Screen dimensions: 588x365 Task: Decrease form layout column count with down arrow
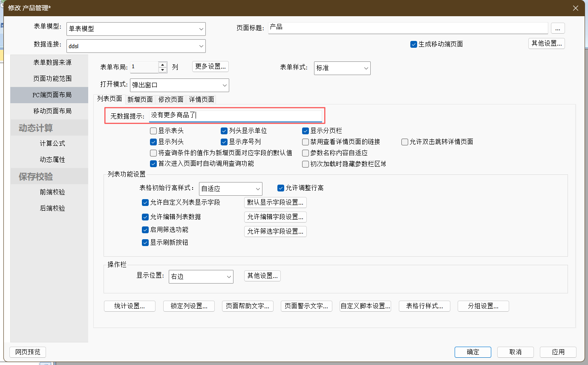click(162, 70)
